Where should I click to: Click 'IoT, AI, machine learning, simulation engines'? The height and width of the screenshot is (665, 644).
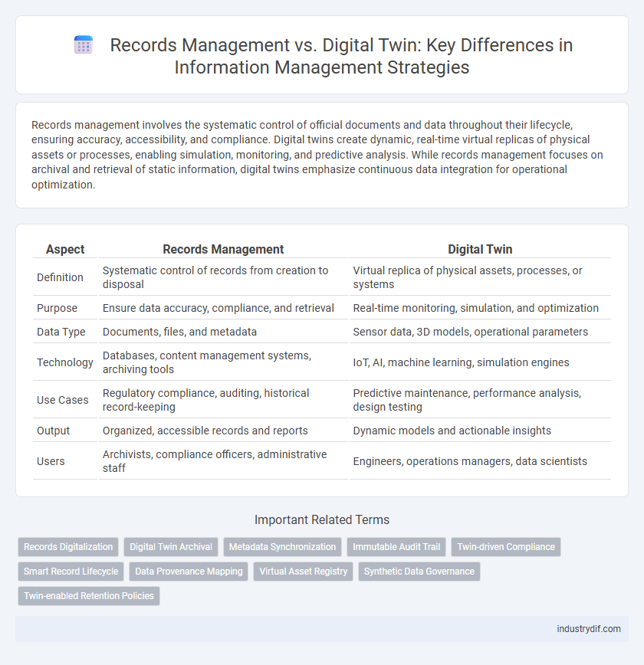point(480,362)
